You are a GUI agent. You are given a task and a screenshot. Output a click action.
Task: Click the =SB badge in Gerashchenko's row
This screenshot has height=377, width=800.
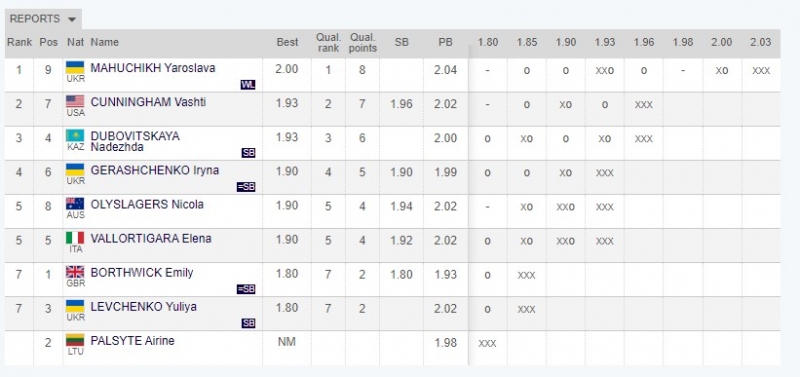pyautogui.click(x=246, y=187)
